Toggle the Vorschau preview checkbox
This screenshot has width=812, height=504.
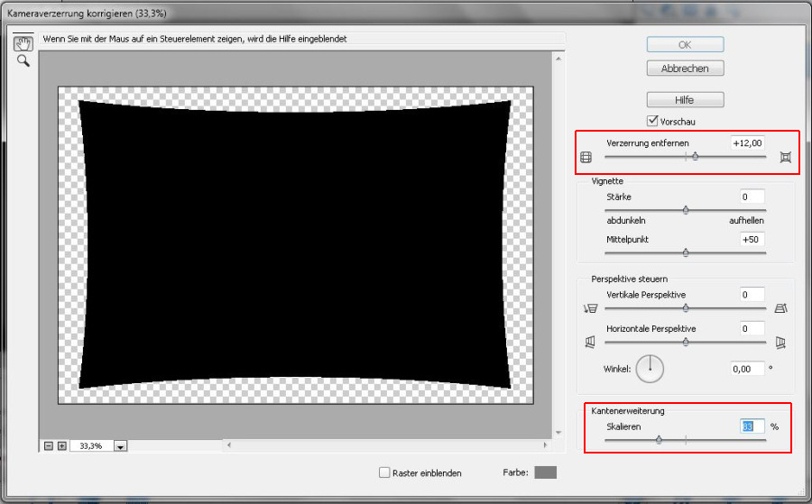click(652, 121)
